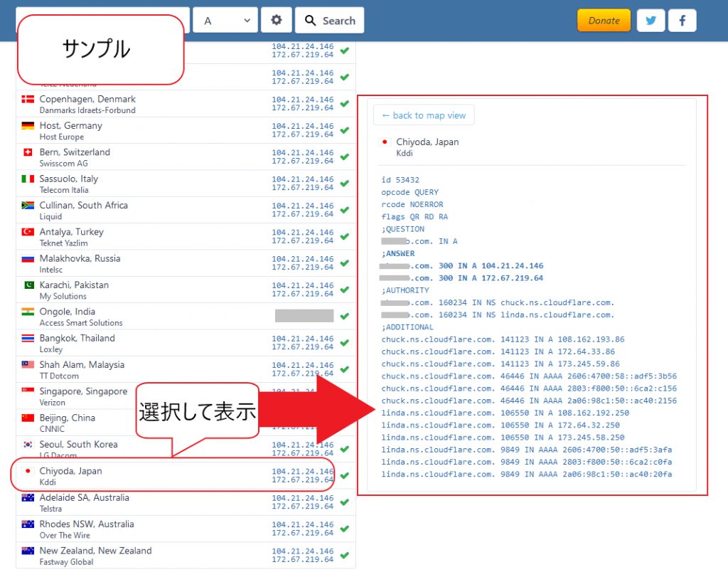This screenshot has height=577, width=728.
Task: Click the settings gear icon
Action: [277, 21]
